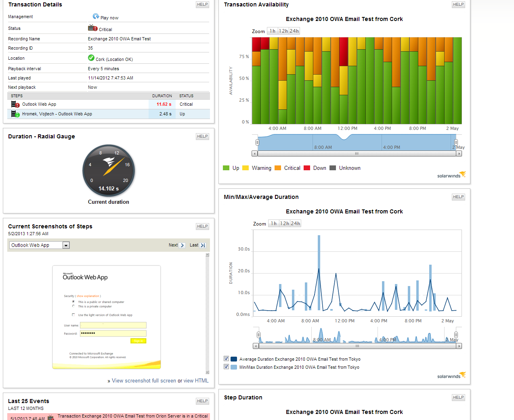Open HELP for Transaction Availability

pyautogui.click(x=458, y=4)
